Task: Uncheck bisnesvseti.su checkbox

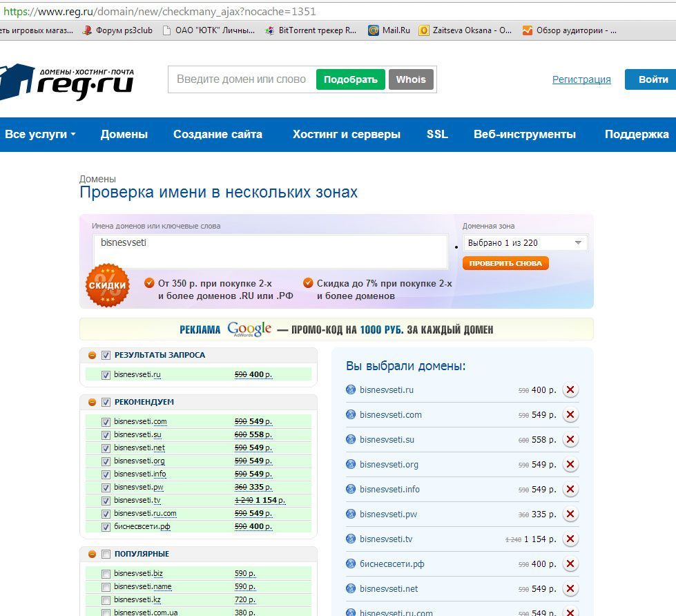Action: (x=106, y=435)
